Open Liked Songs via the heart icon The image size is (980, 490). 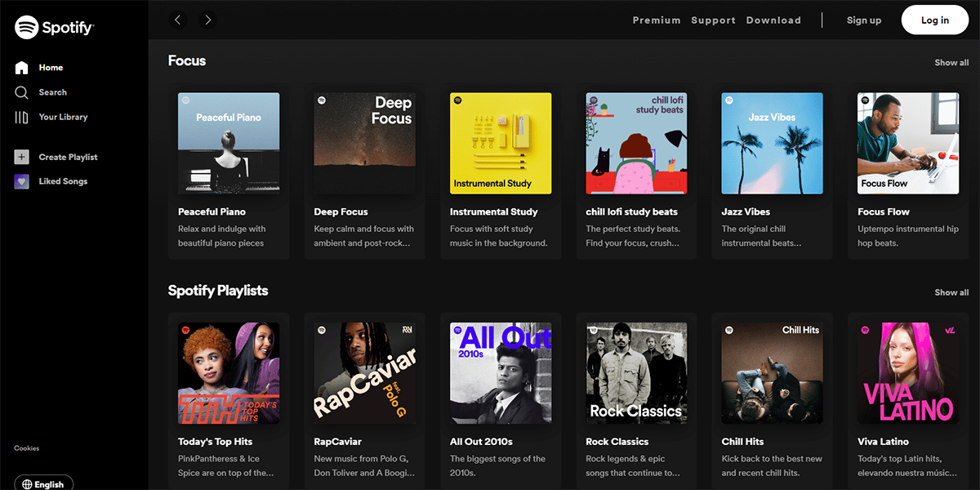22,181
